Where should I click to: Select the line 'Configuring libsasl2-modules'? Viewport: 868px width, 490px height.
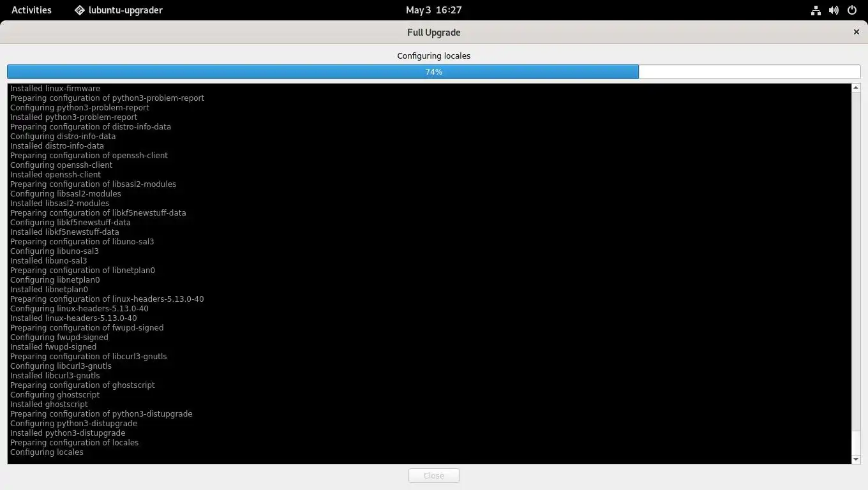click(66, 194)
